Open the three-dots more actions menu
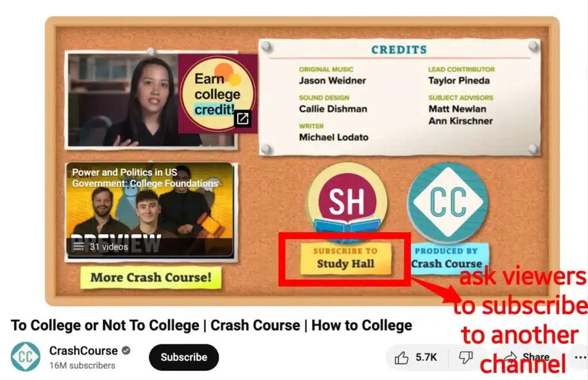The height and width of the screenshot is (380, 588). click(581, 357)
